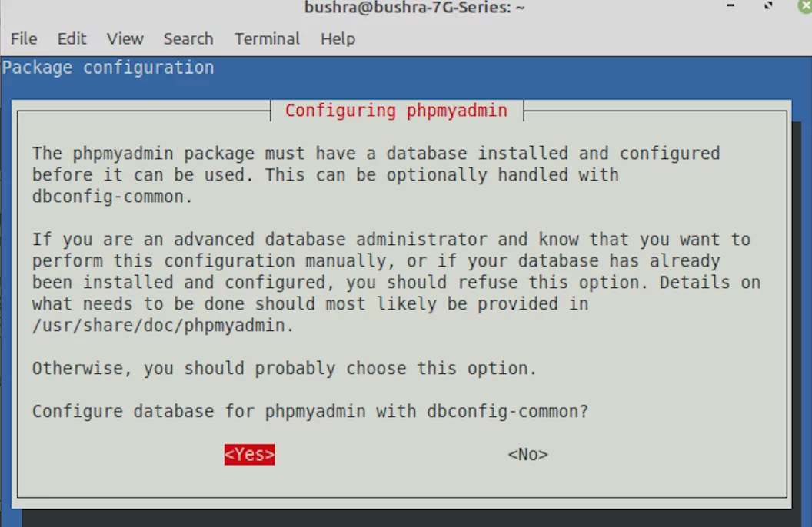Click the window title 'bushra@bushra-7G-Series: ~'
This screenshot has width=812, height=527.
(414, 7)
